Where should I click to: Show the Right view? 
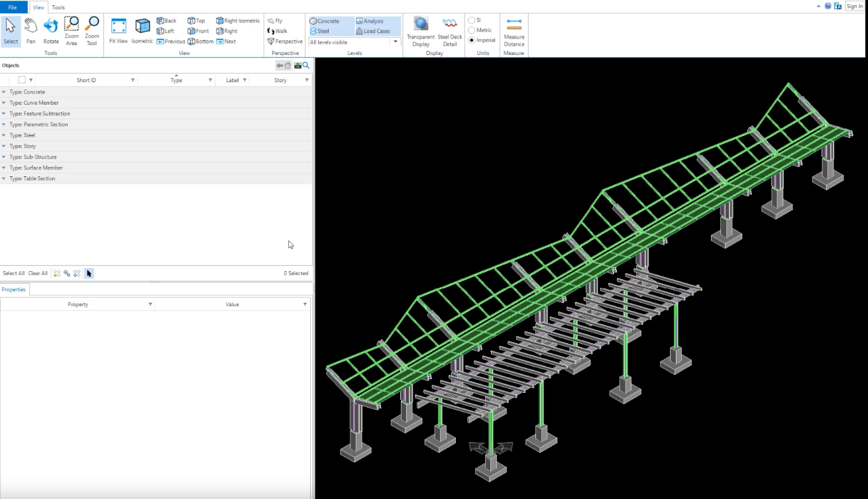pyautogui.click(x=227, y=31)
